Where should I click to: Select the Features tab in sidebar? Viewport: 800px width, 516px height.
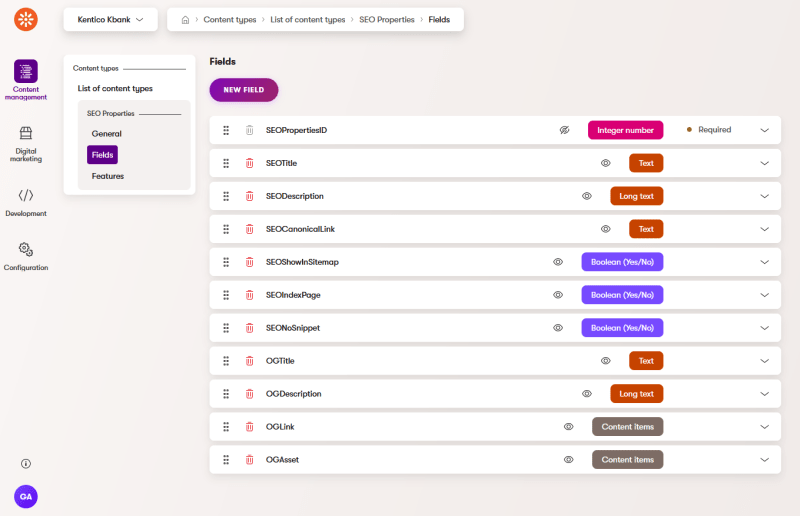(x=108, y=176)
